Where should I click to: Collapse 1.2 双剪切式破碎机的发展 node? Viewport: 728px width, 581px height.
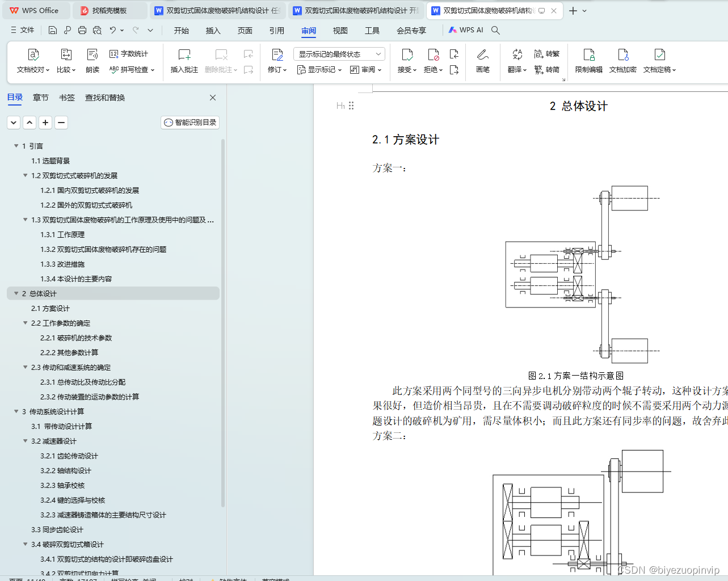click(x=26, y=175)
